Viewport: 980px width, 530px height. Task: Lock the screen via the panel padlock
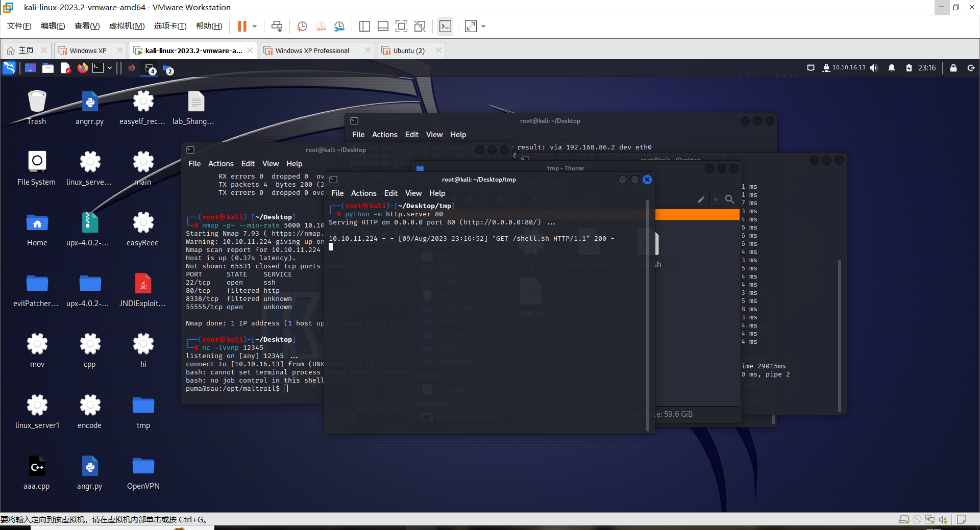coord(953,68)
